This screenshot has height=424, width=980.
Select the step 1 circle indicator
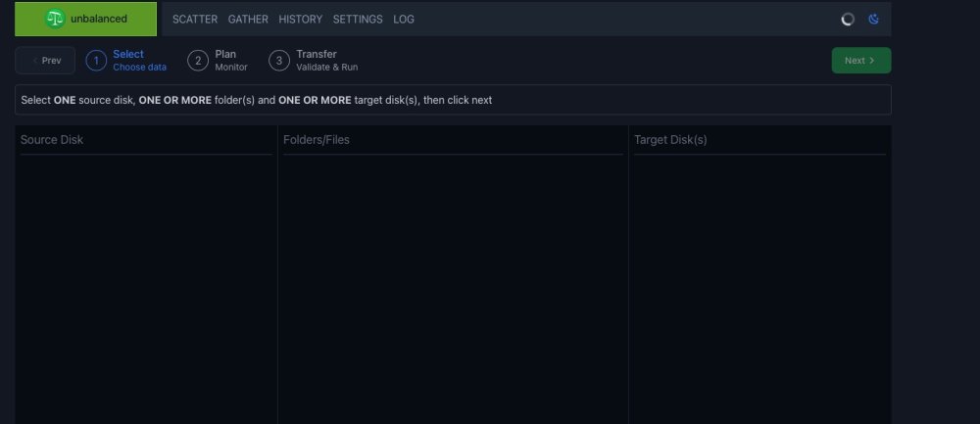coord(96,61)
